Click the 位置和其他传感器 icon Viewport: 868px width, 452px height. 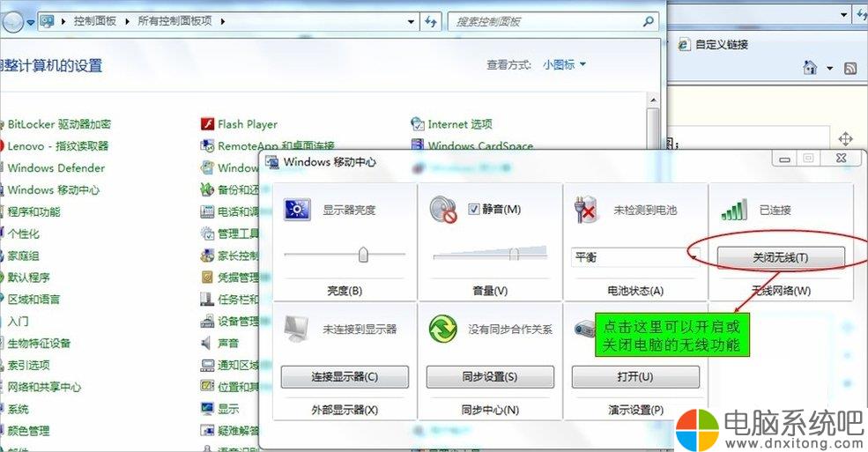pos(208,387)
